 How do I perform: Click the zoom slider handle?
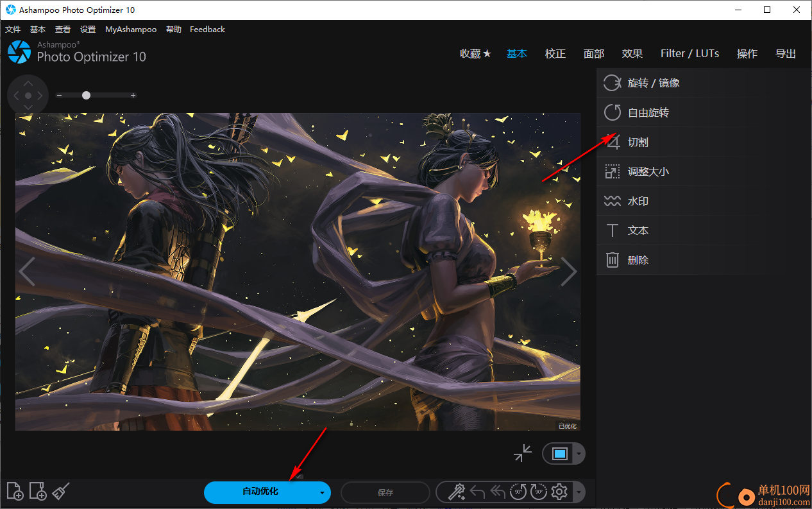click(86, 95)
